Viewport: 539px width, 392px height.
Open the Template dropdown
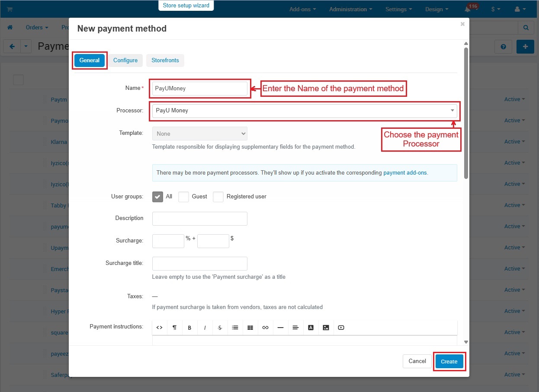click(x=200, y=134)
